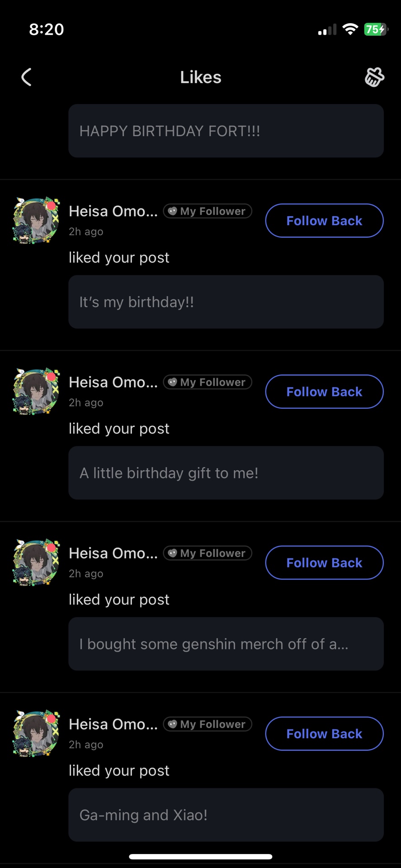Tap the back arrow icon
The width and height of the screenshot is (401, 868).
pos(27,77)
